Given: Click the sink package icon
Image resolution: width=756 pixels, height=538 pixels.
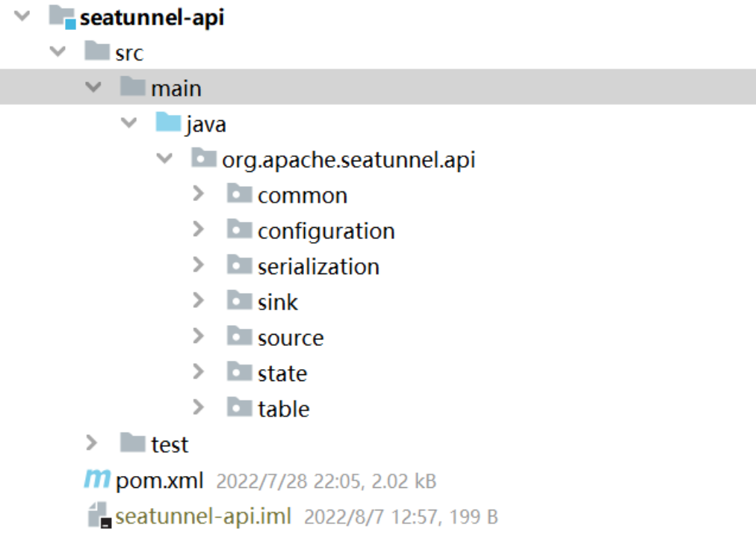Looking at the screenshot, I should (x=239, y=302).
